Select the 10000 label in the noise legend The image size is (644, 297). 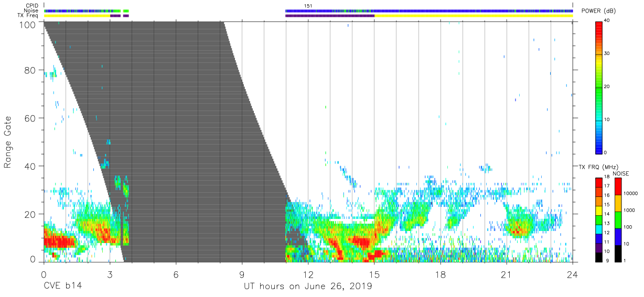click(631, 193)
